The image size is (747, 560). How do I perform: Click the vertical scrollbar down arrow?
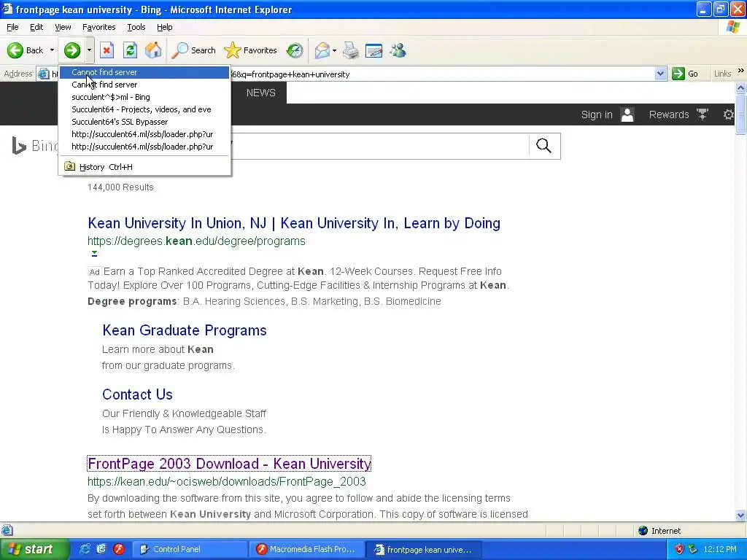tap(741, 516)
